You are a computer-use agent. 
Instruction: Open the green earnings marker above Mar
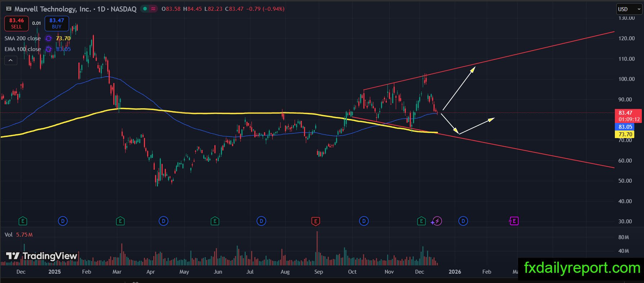pos(120,221)
